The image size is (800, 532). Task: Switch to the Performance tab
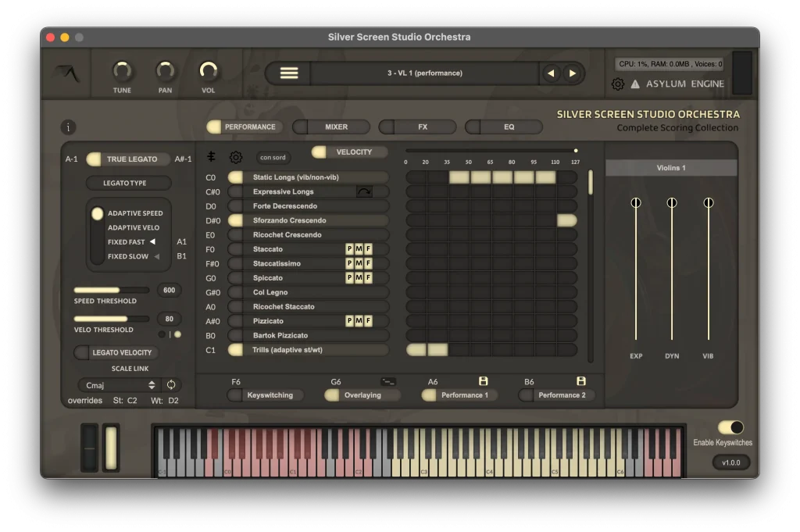click(x=245, y=127)
